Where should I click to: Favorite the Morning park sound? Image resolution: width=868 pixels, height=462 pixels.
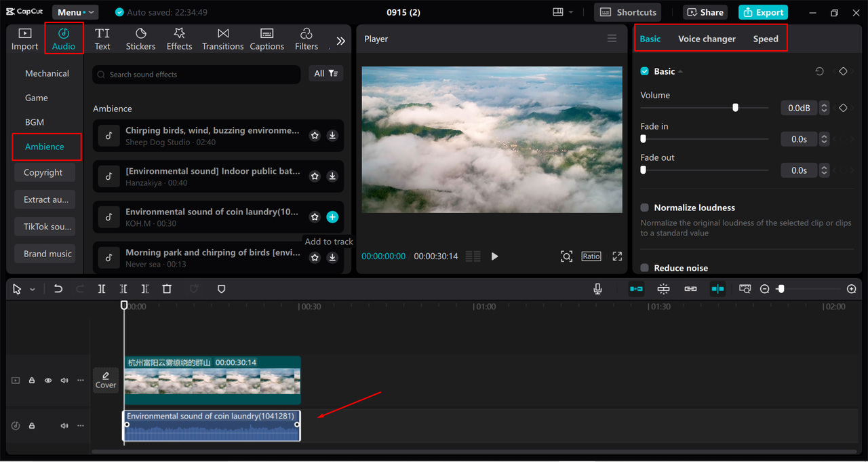315,258
